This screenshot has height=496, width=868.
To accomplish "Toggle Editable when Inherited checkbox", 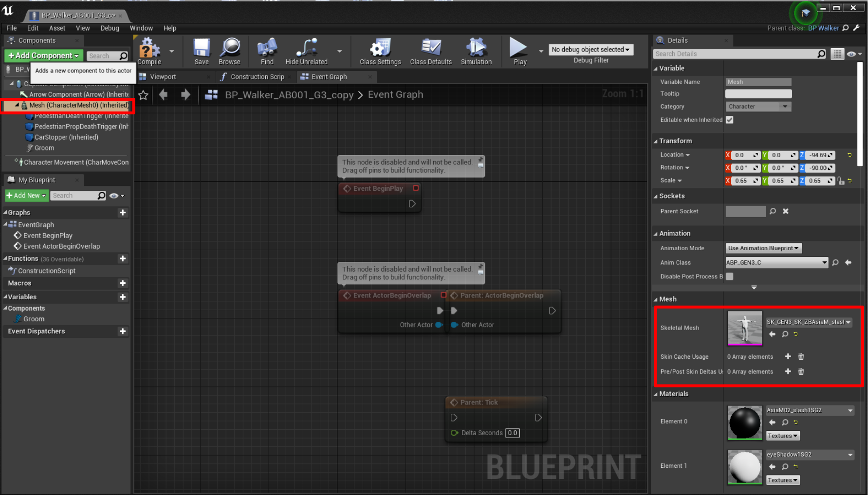I will coord(730,120).
